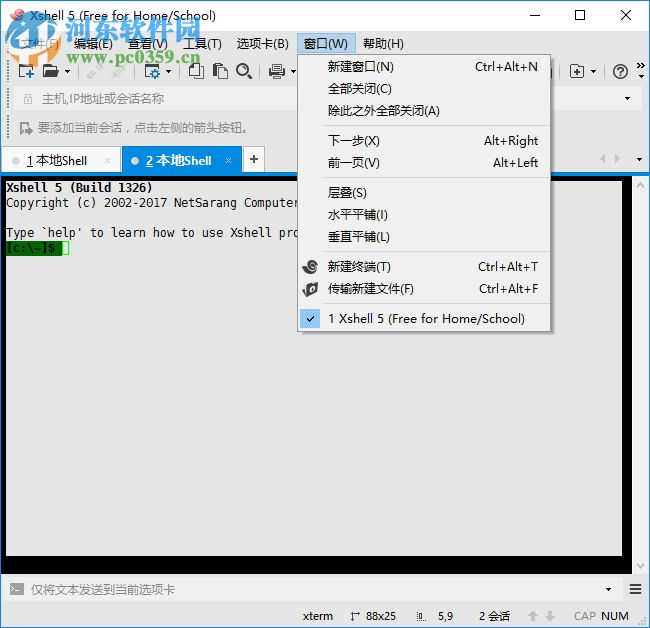This screenshot has width=650, height=628.
Task: Click the new tab group plus-page icon
Action: click(x=577, y=71)
